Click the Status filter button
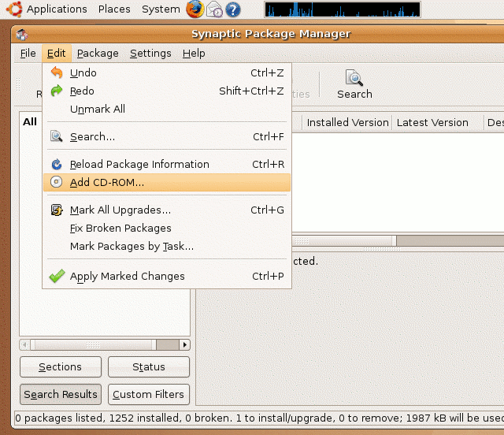The height and width of the screenshot is (435, 504). pos(149,366)
